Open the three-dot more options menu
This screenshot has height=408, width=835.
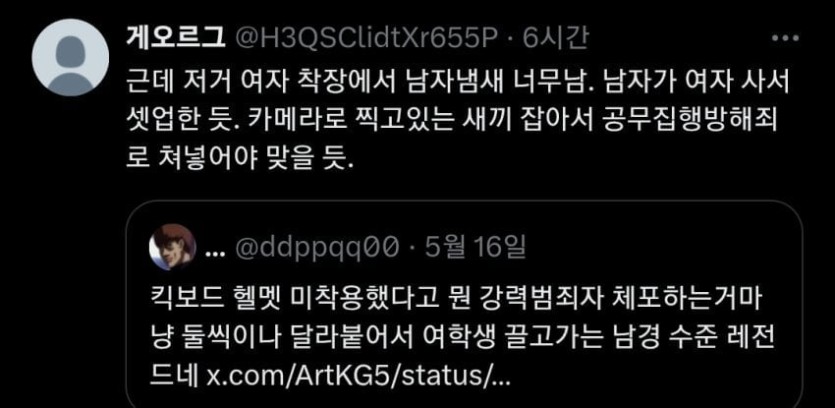785,38
